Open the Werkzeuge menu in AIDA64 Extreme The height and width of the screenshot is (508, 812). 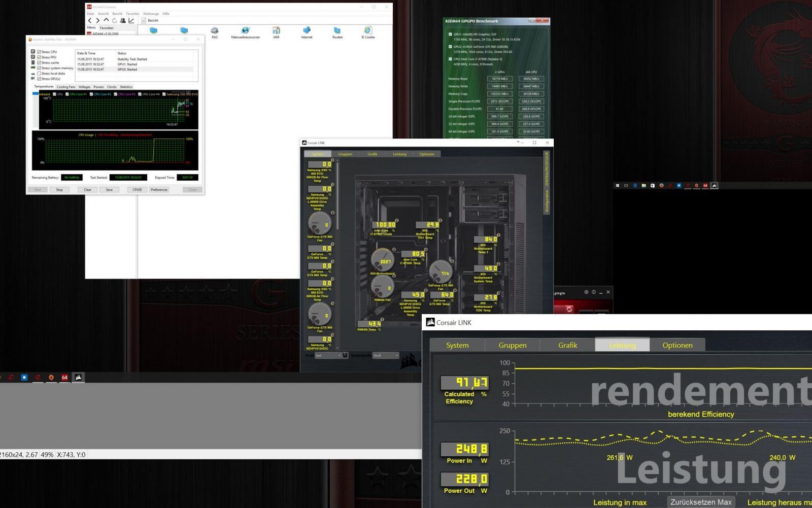151,14
